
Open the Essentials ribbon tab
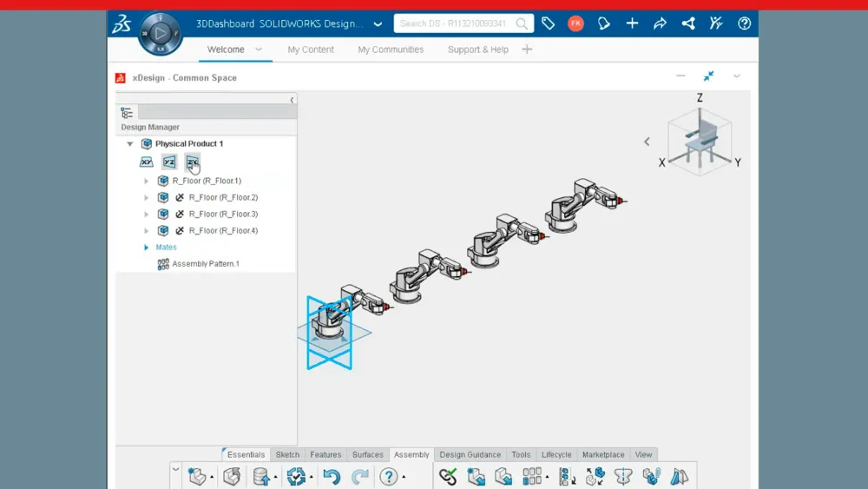click(246, 454)
